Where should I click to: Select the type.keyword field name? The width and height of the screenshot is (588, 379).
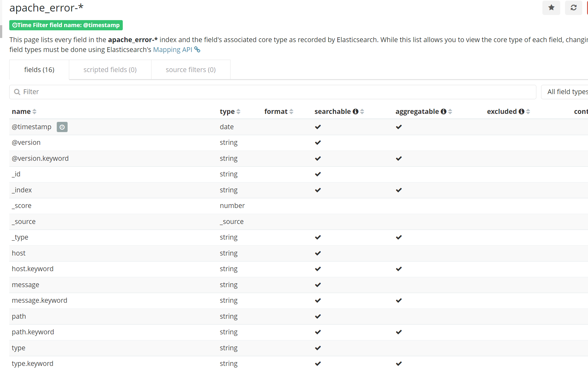tap(33, 364)
